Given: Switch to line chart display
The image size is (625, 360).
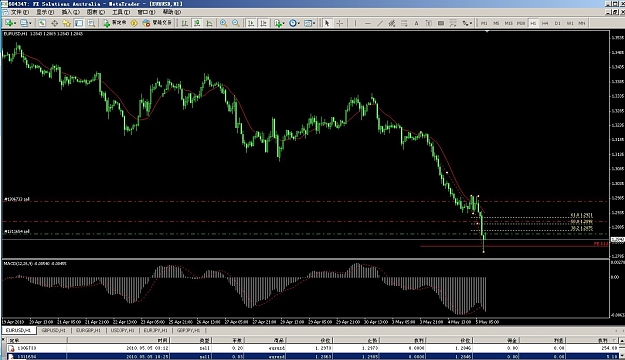Looking at the screenshot, I should coord(209,23).
